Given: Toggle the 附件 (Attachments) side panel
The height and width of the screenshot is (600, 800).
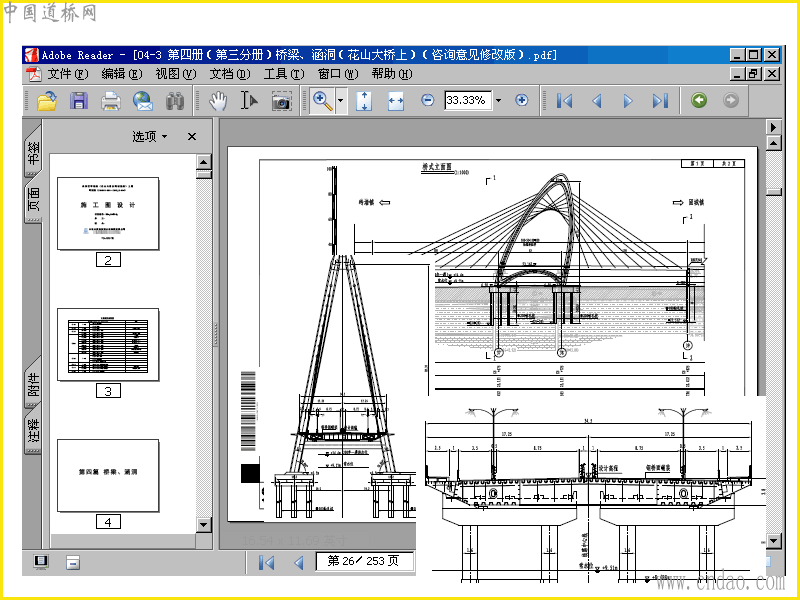Looking at the screenshot, I should coord(33,386).
